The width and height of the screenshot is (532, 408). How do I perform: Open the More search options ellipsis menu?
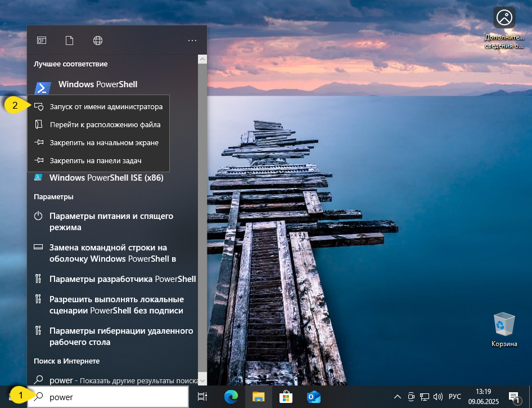[x=192, y=40]
